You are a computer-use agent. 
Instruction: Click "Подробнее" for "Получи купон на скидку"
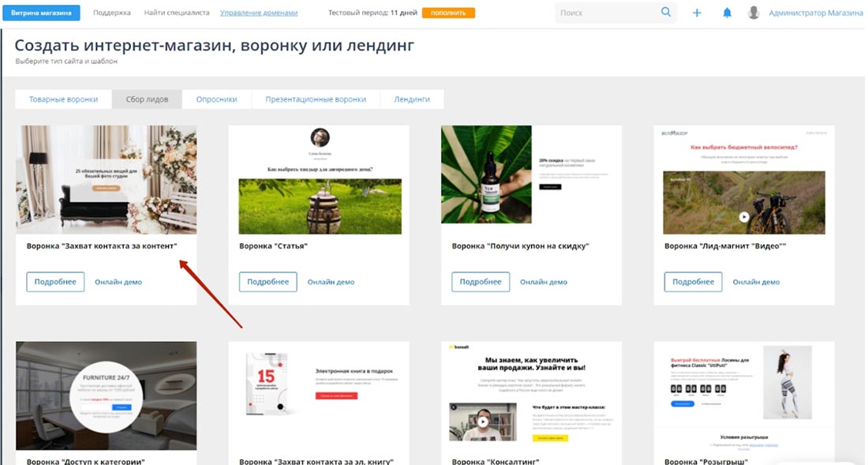[x=481, y=282]
